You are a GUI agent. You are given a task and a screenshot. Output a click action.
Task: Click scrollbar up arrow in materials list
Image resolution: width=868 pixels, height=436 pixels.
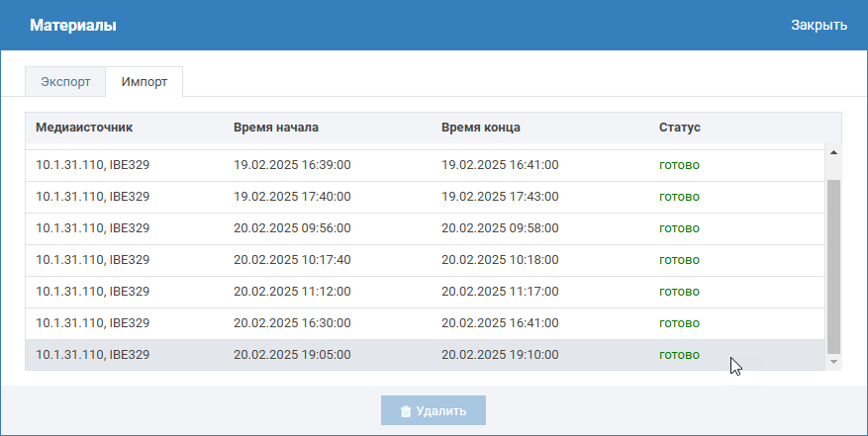[x=832, y=152]
